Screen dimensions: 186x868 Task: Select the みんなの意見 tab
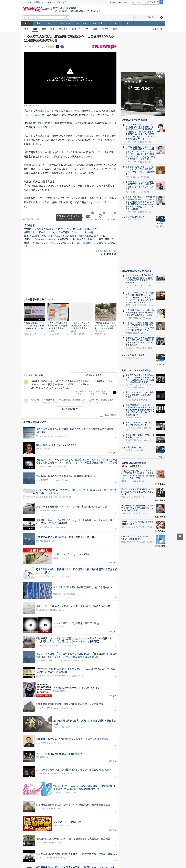tap(99, 24)
